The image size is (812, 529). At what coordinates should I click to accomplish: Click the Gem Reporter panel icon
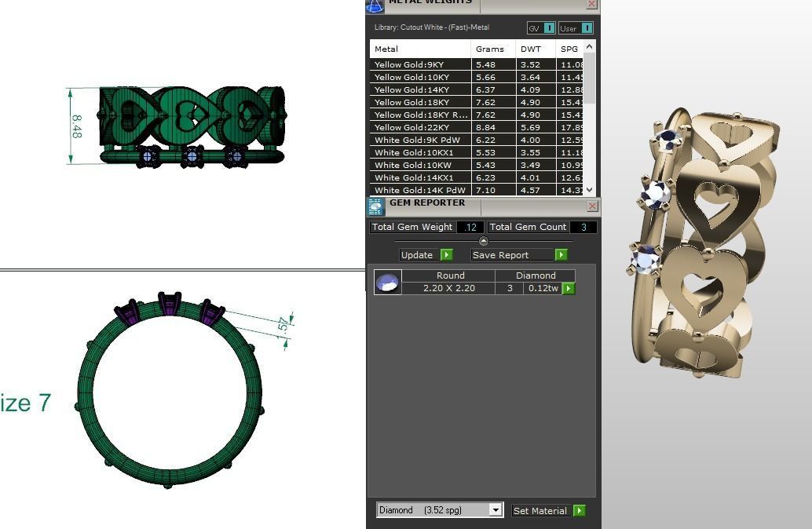point(375,206)
